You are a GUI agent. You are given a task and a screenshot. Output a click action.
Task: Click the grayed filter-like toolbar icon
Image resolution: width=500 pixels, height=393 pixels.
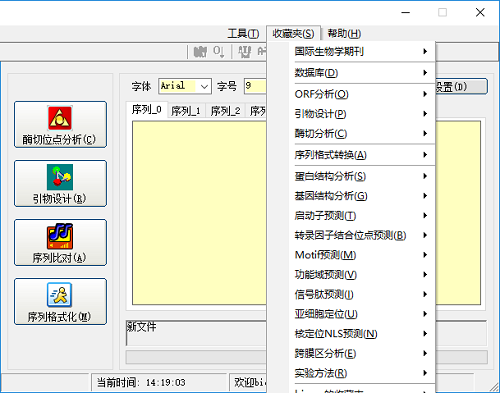point(244,52)
